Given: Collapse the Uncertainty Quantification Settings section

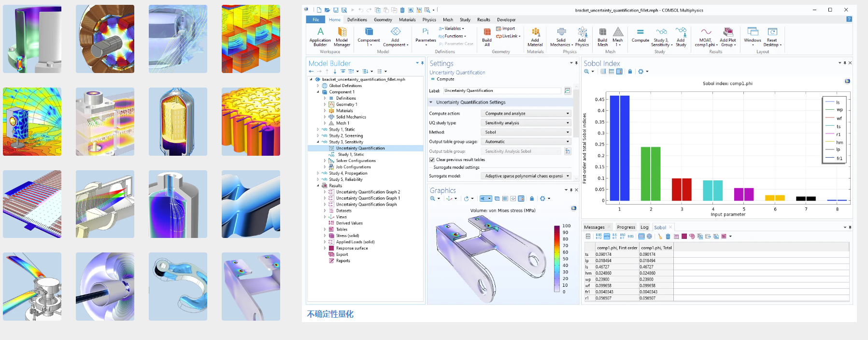Looking at the screenshot, I should [431, 103].
